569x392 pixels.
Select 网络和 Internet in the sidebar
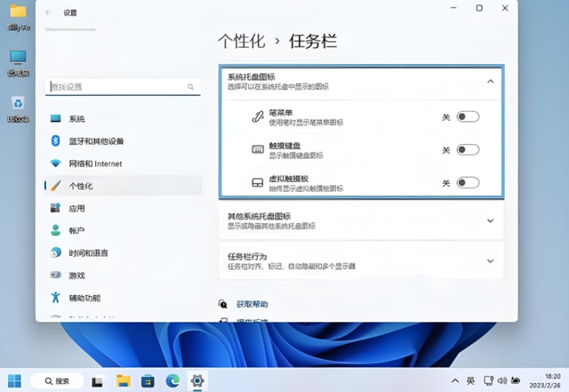click(95, 164)
